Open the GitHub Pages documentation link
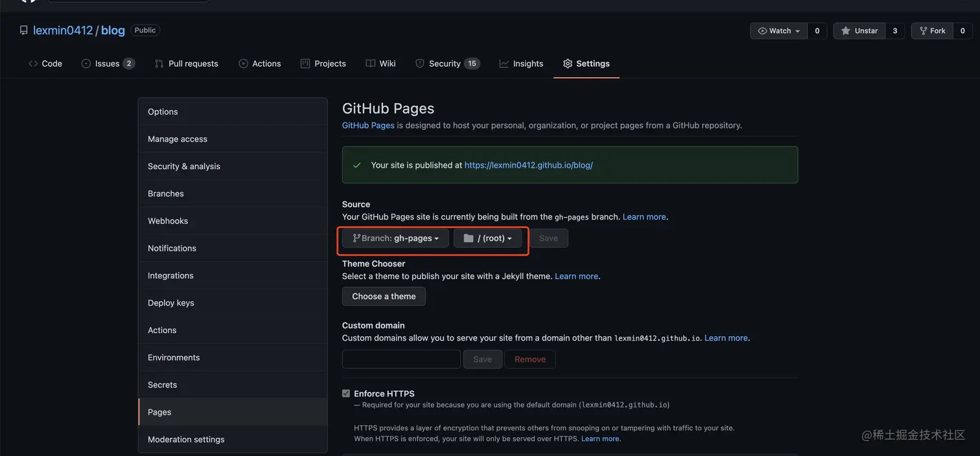This screenshot has width=980, height=456. (368, 125)
